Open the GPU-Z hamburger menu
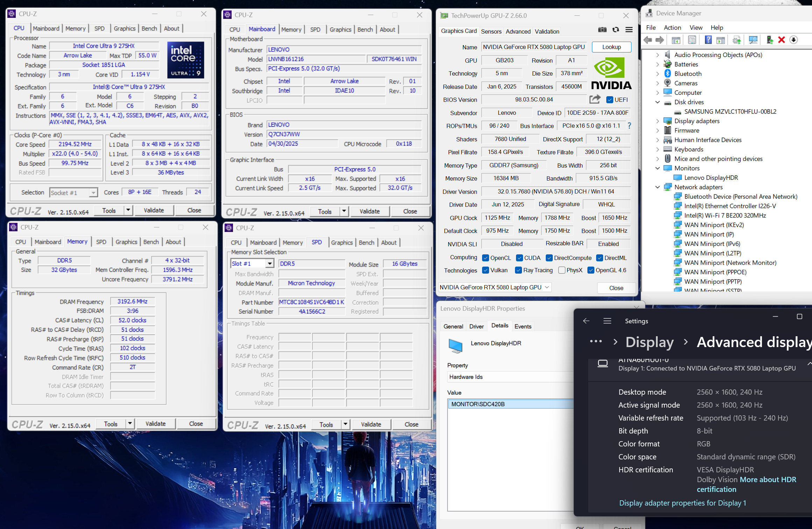812x529 pixels. tap(629, 30)
